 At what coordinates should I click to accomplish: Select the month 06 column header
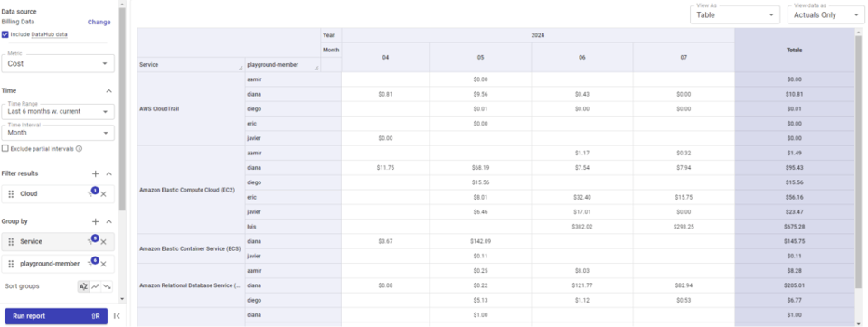[581, 58]
